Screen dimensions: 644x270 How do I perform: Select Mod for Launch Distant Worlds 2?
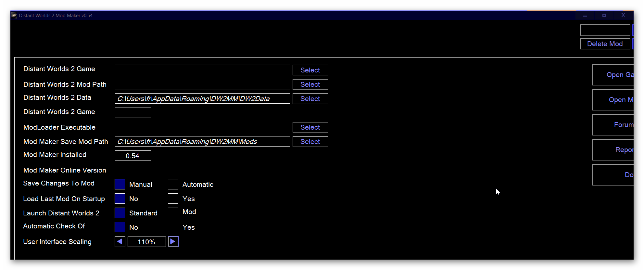173,213
